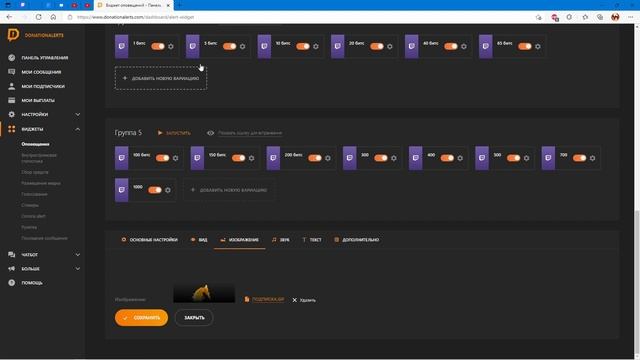This screenshot has height=360, width=640.
Task: Toggle the 200 битс variation switch
Action: tap(315, 158)
